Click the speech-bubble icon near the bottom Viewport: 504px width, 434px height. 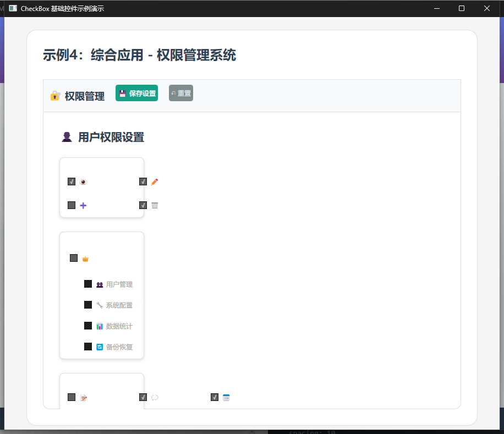(154, 397)
